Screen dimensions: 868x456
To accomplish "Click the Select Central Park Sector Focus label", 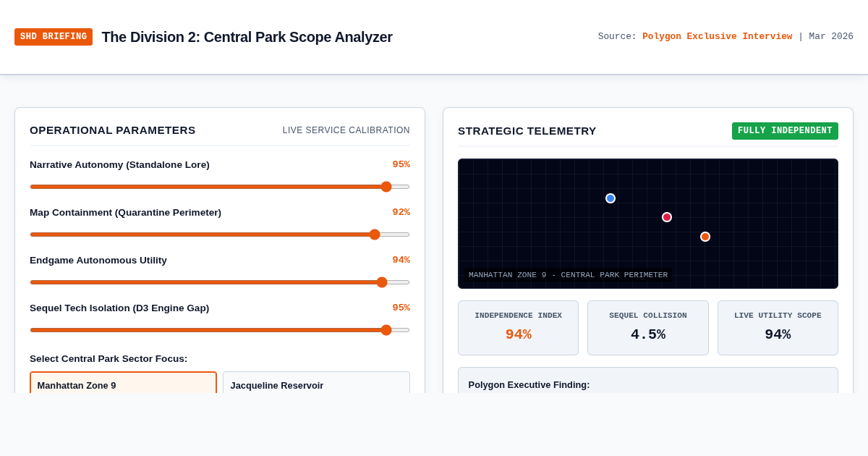I will 109,359.
